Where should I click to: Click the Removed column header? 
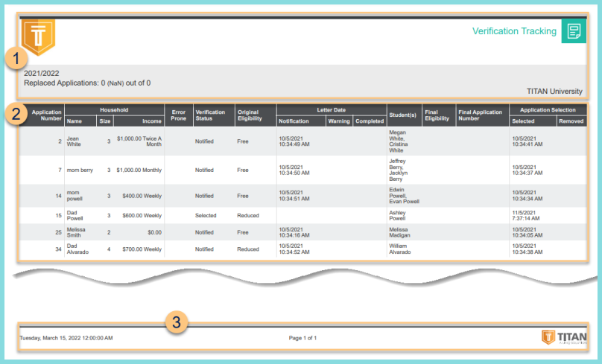click(571, 121)
